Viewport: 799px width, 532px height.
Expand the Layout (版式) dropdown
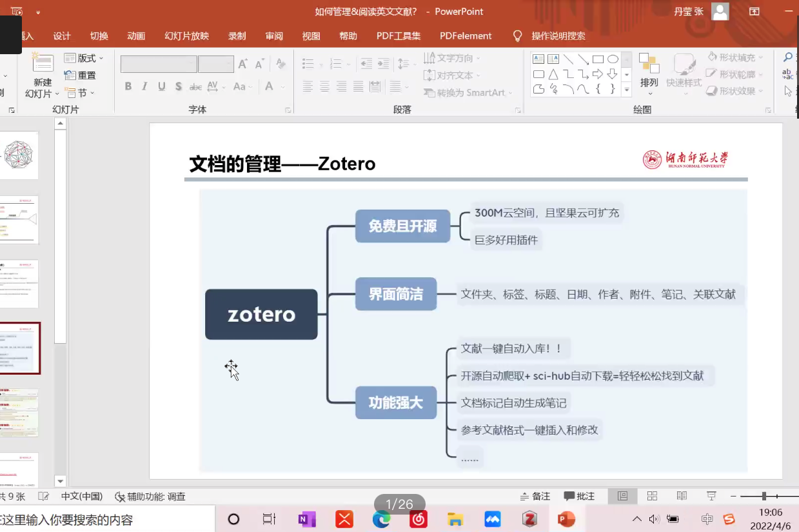tap(84, 58)
